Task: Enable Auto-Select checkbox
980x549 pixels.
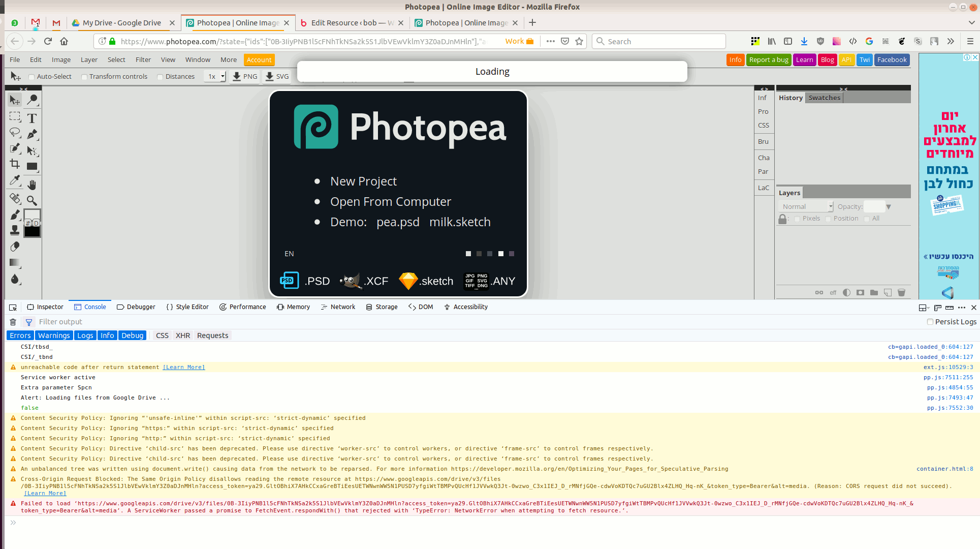Action: tap(31, 77)
